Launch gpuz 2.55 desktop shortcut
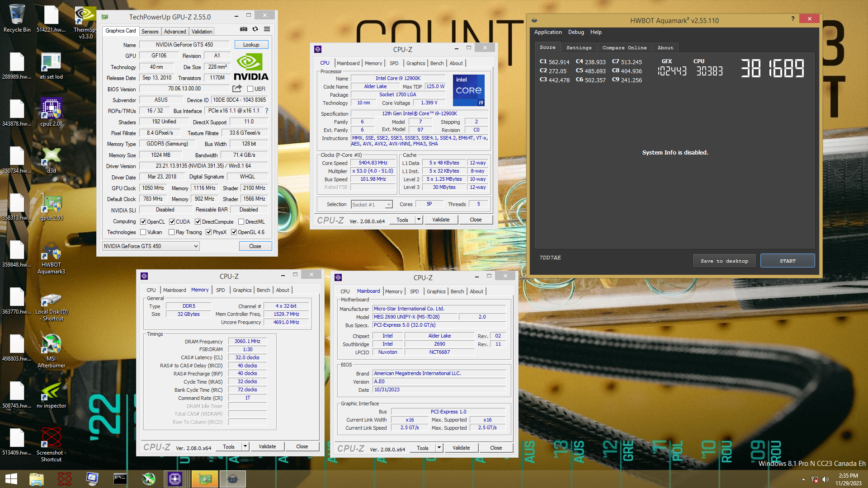The image size is (868, 488). (51, 207)
